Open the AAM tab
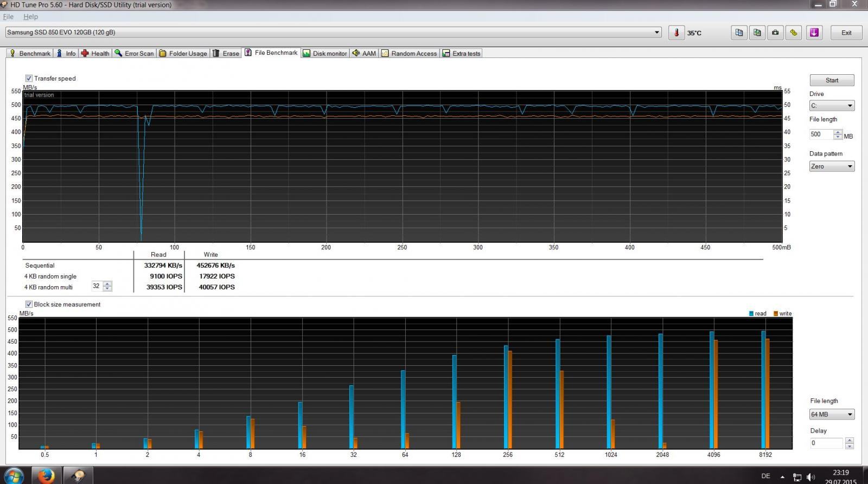 point(364,53)
